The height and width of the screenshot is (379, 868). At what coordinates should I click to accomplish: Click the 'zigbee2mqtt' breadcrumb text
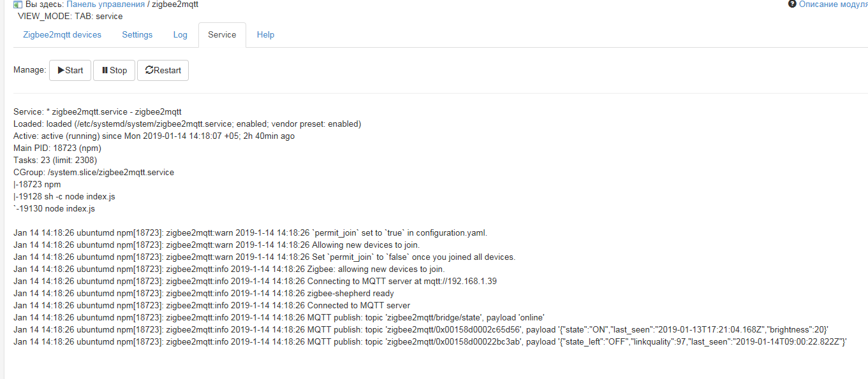175,4
